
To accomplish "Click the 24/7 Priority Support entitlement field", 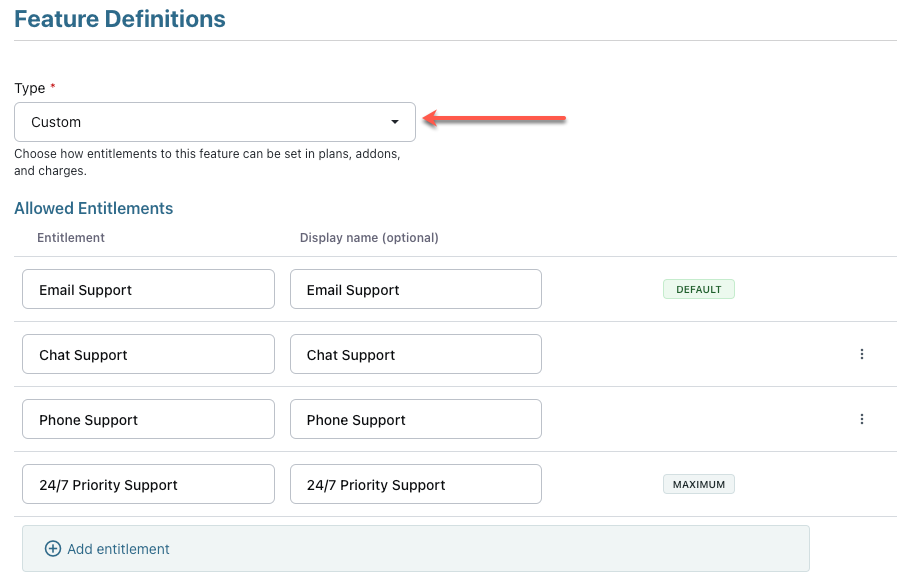I will coord(148,484).
